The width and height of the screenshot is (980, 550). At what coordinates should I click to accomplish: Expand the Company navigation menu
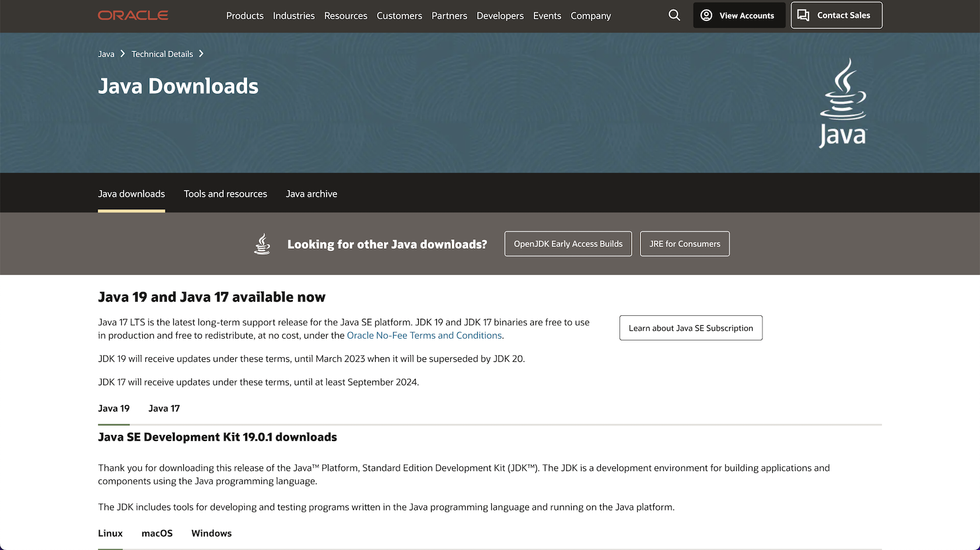tap(590, 16)
